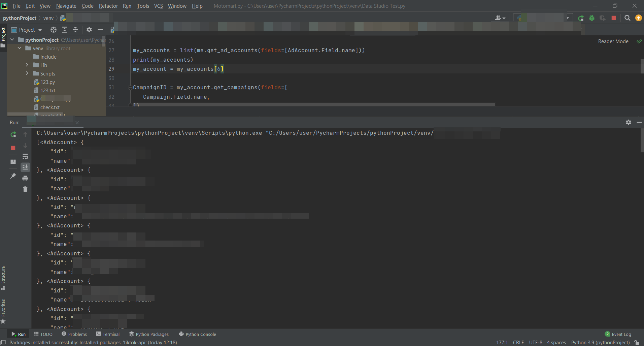Open Python 3.9 interpreter selector
The width and height of the screenshot is (644, 346).
[600, 343]
